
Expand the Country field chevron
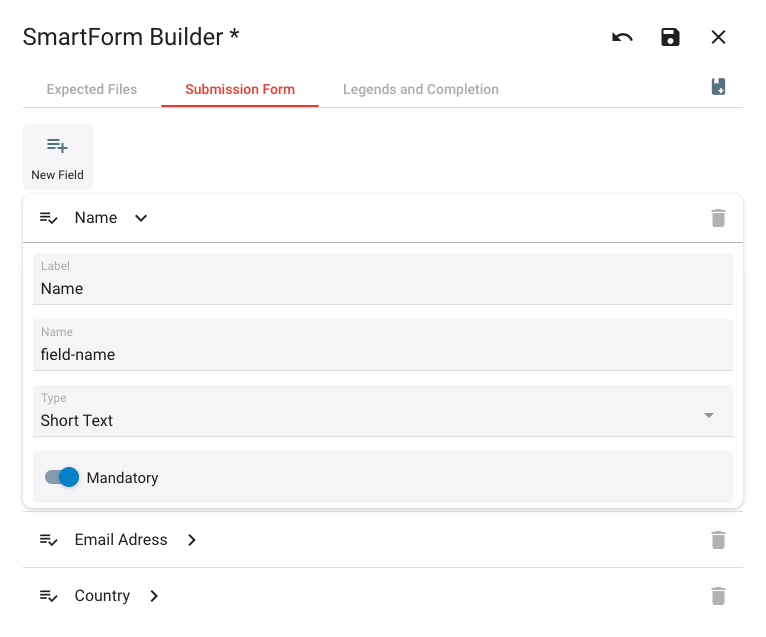(154, 596)
